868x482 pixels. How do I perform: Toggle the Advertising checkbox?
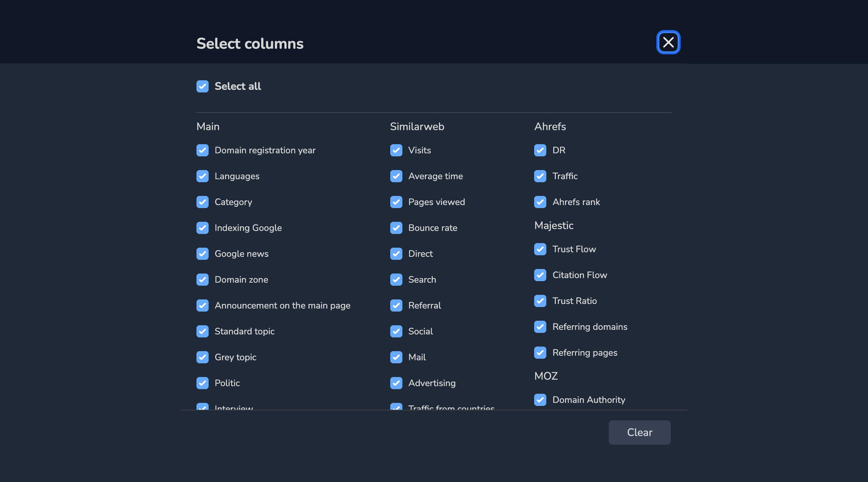pos(396,383)
